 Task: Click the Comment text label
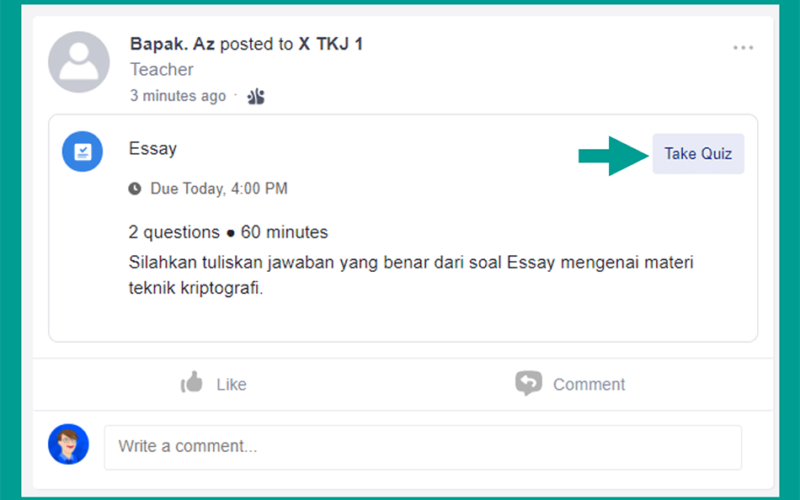coord(589,384)
